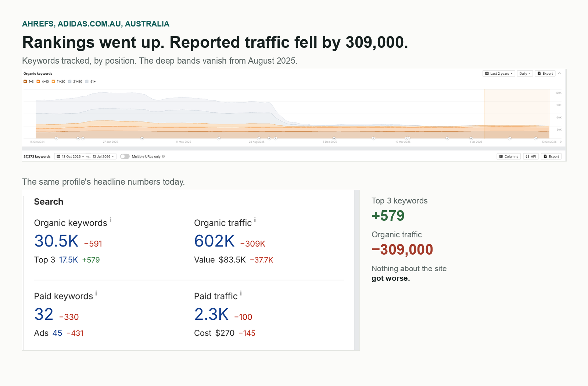Click the info icon next to Organic keywords metric

pyautogui.click(x=111, y=220)
